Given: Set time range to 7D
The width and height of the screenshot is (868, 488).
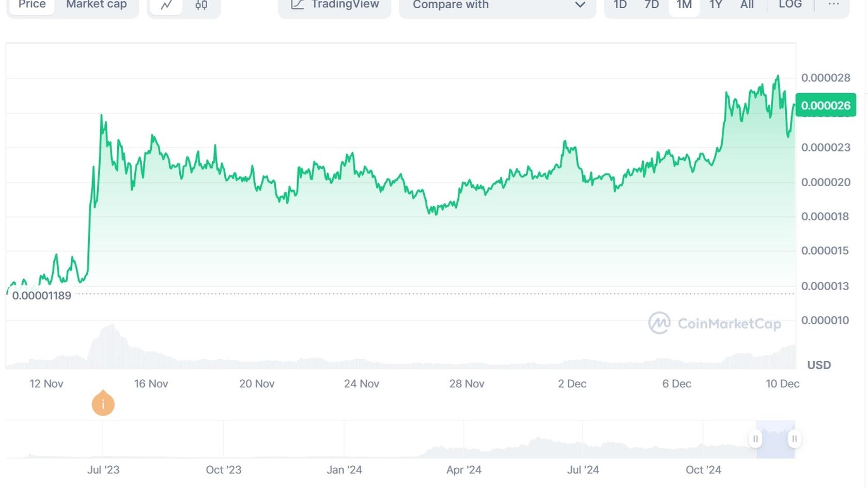Looking at the screenshot, I should 652,5.
